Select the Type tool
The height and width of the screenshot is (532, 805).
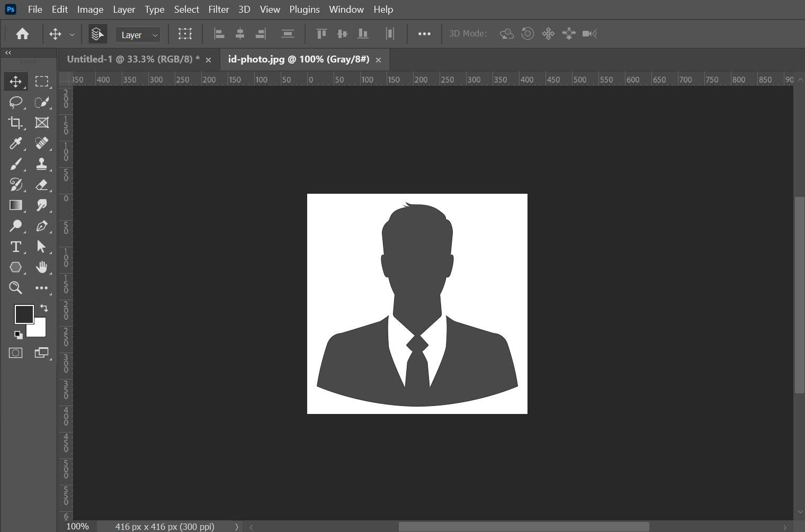[x=15, y=247]
